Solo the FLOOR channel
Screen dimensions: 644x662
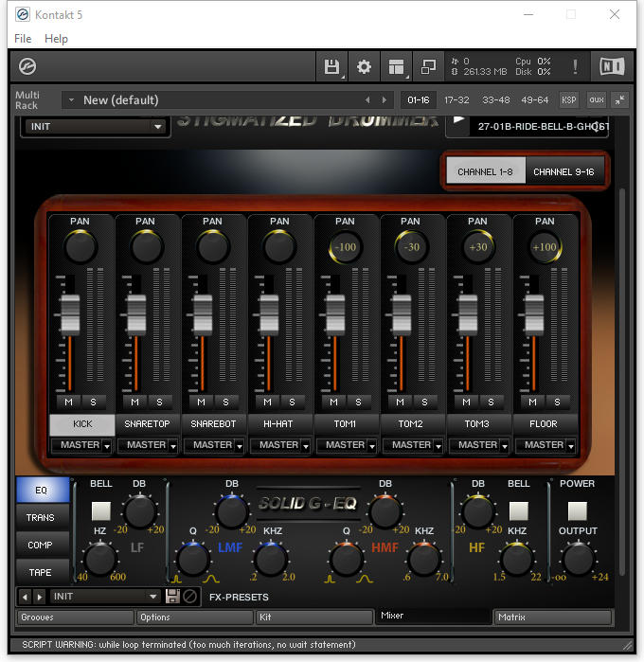558,402
